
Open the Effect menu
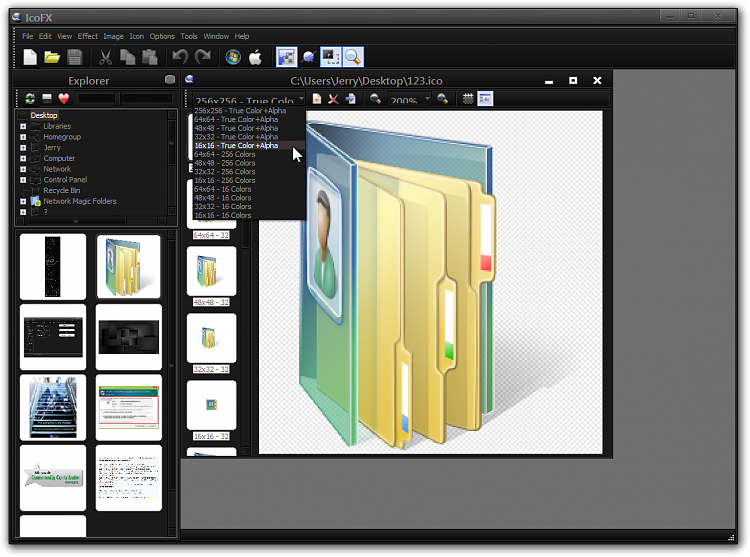[88, 36]
